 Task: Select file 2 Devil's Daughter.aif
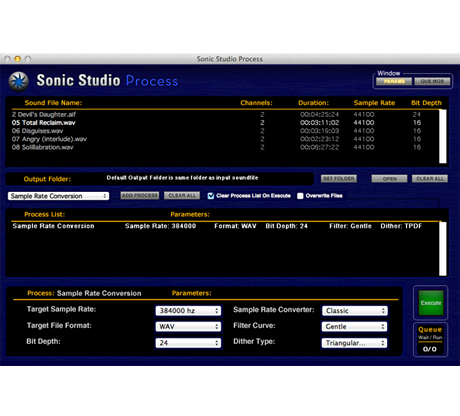click(x=225, y=114)
